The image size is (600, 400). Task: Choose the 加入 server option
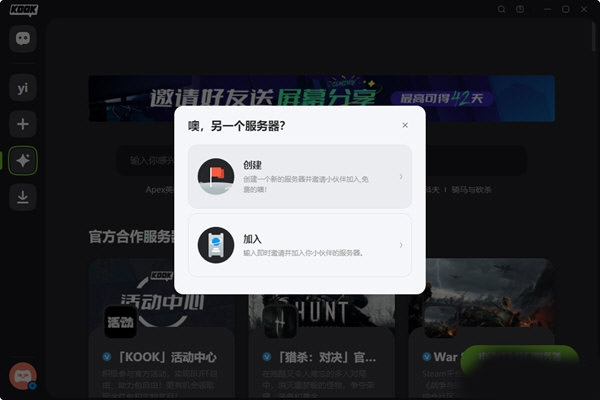click(300, 245)
